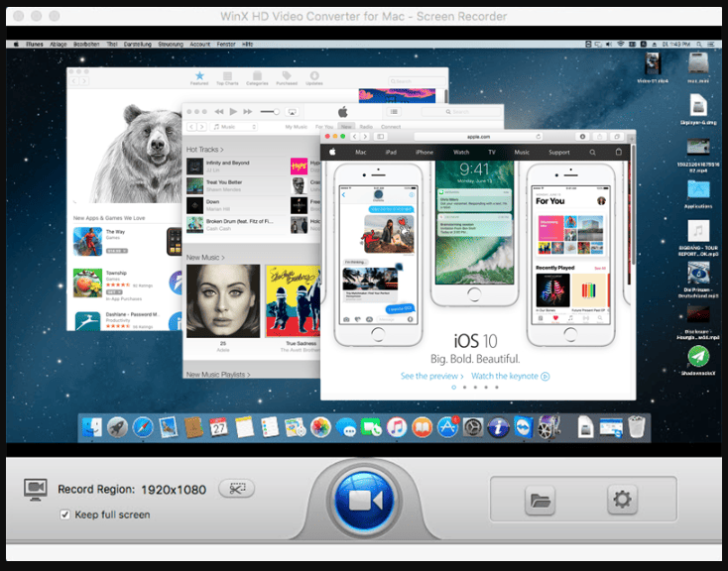Open Updates tab in App Store
This screenshot has height=571, width=728.
pos(314,78)
